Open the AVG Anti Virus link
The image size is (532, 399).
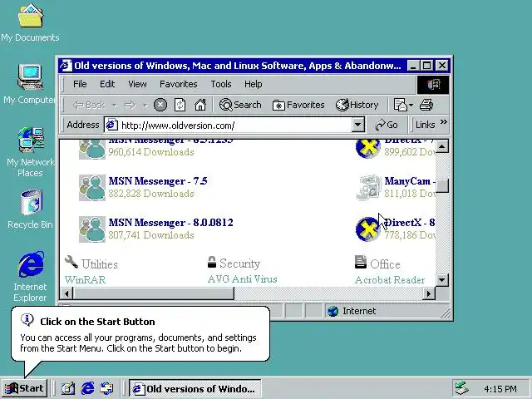tap(242, 279)
